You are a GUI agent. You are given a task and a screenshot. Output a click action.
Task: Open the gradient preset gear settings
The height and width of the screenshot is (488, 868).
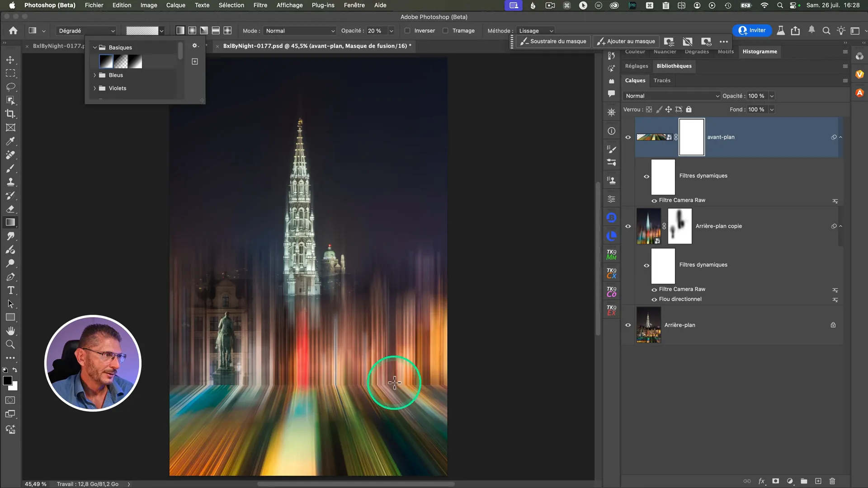click(195, 46)
